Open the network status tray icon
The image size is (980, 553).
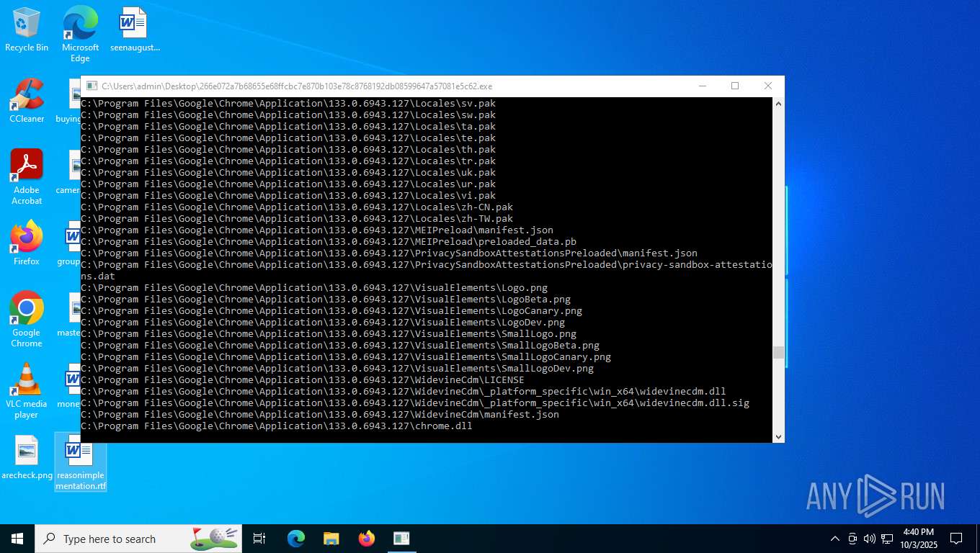point(887,539)
